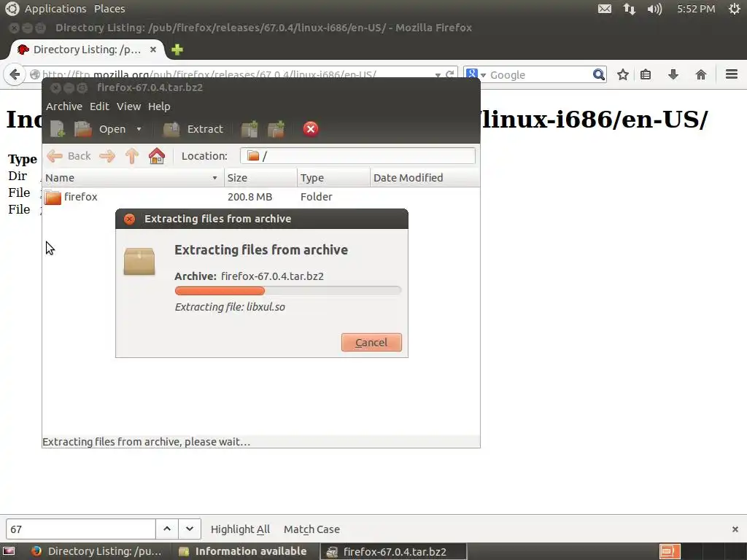This screenshot has height=560, width=747.
Task: Open the bookmarks list icon
Action: tap(646, 75)
